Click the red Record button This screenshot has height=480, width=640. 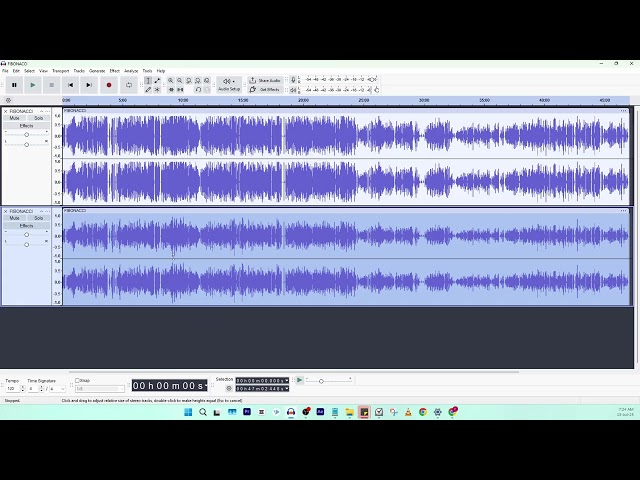click(109, 85)
